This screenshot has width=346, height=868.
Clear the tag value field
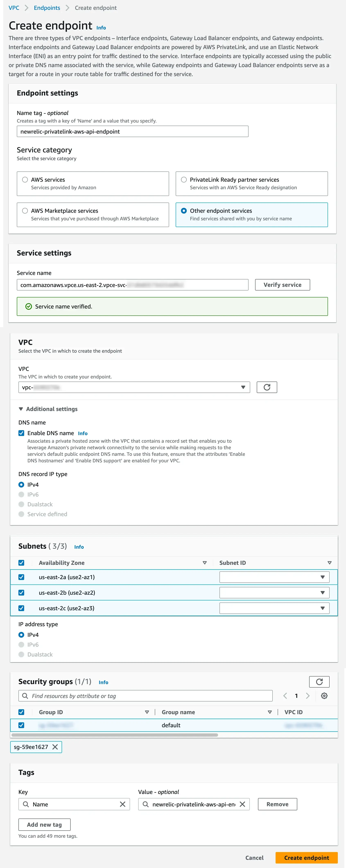pyautogui.click(x=242, y=804)
